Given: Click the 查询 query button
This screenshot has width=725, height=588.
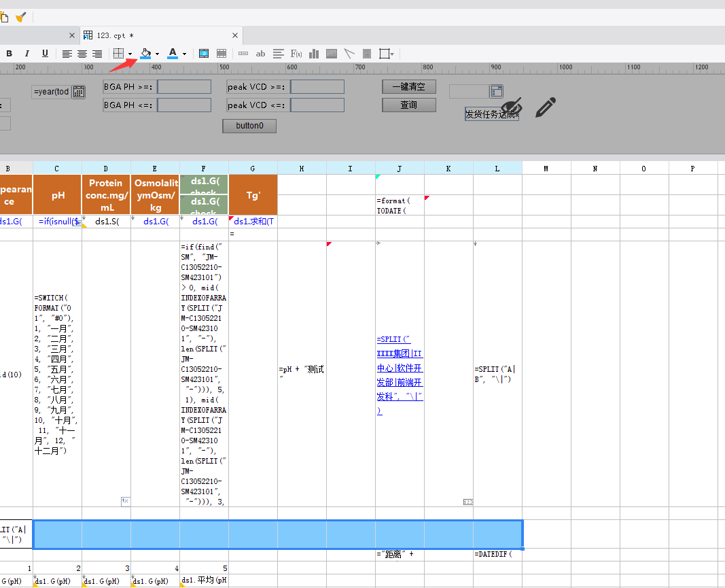Looking at the screenshot, I should click(x=409, y=105).
